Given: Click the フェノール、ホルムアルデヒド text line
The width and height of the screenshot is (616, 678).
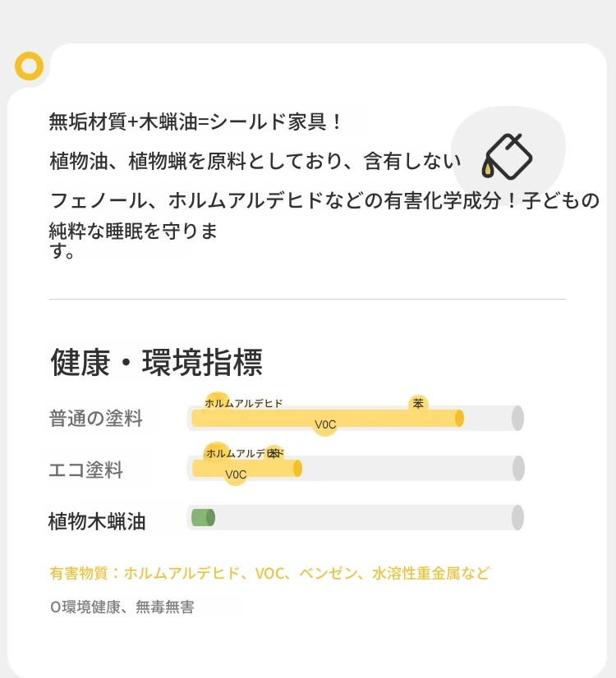Looking at the screenshot, I should pyautogui.click(x=324, y=200).
